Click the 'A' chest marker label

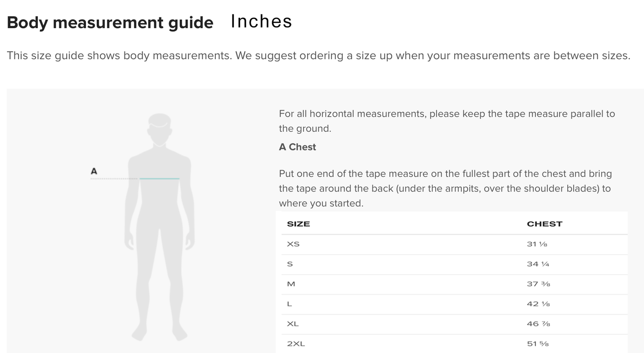tap(94, 171)
